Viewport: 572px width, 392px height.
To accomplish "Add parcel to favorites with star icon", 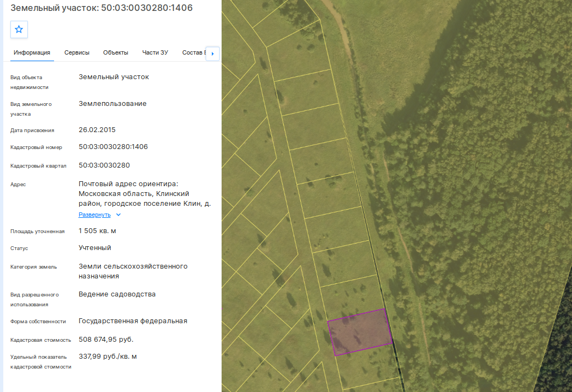I will click(19, 29).
